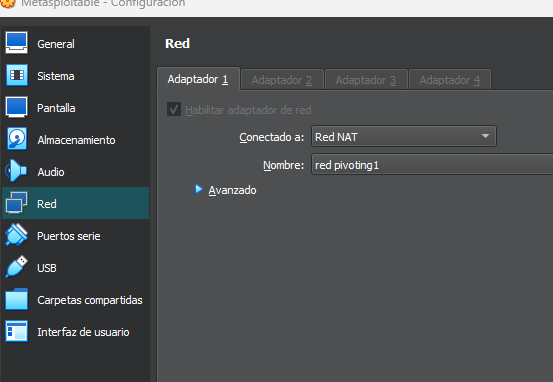Expand the Avanzado section triangle
This screenshot has width=553, height=382.
(199, 189)
